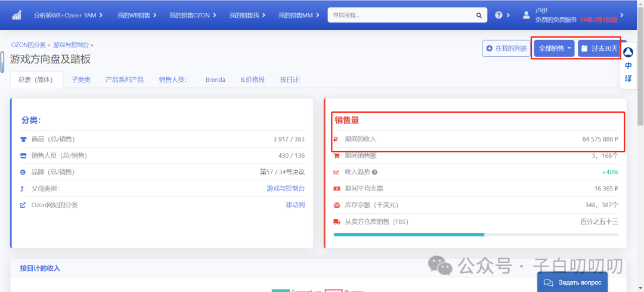Click the 16 365 ₽ average check value

click(x=606, y=189)
